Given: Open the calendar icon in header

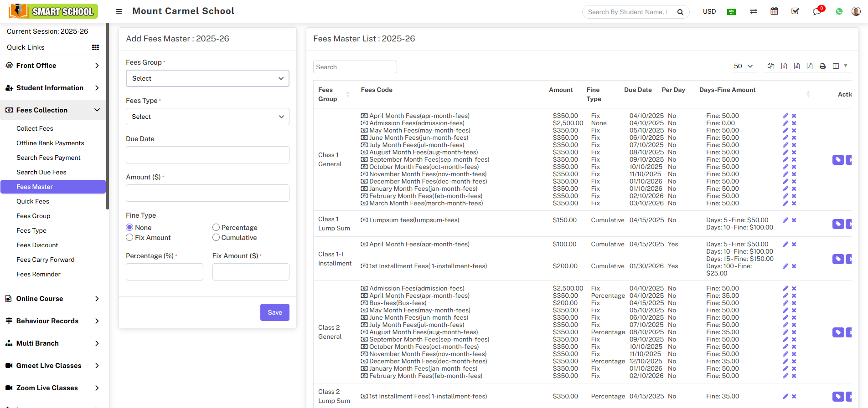Looking at the screenshot, I should pos(774,11).
